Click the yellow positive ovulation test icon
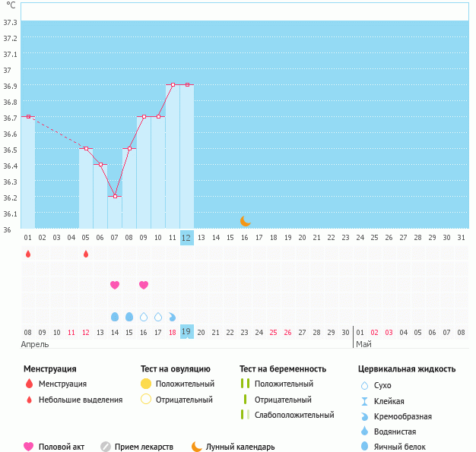The image size is (476, 452). tap(146, 384)
